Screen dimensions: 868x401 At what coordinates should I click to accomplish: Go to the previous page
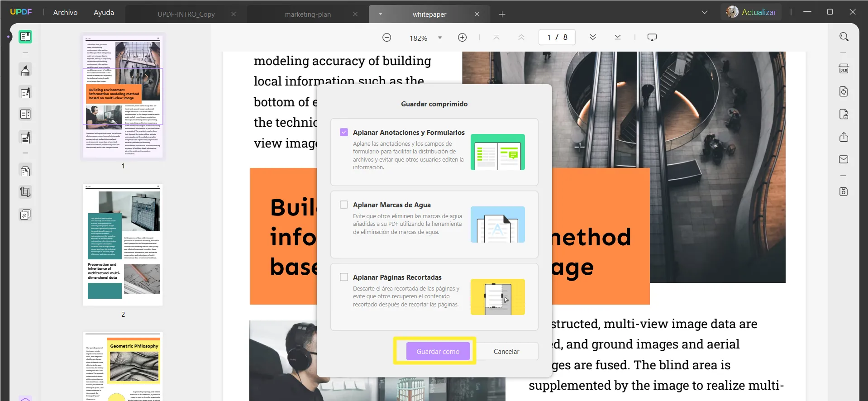point(521,38)
